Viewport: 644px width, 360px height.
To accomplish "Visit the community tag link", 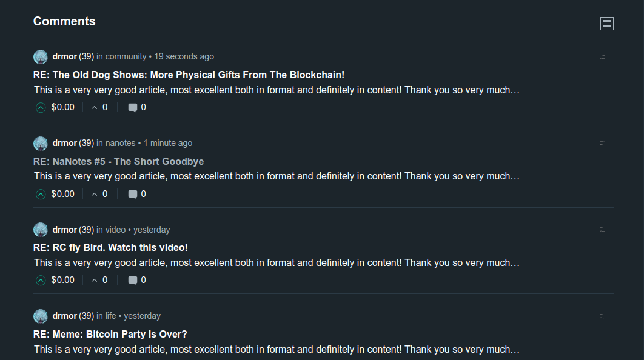I will coord(126,56).
